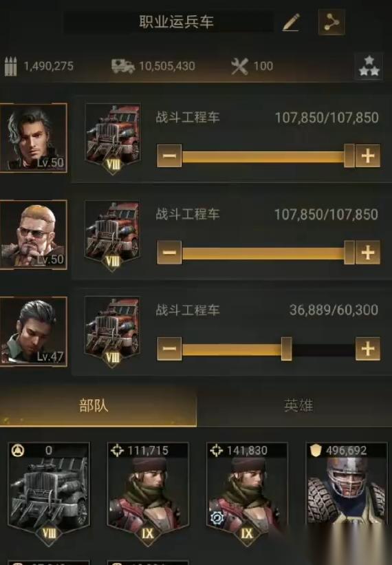Decrease second row troops with minus button
This screenshot has width=392, height=565.
169,253
